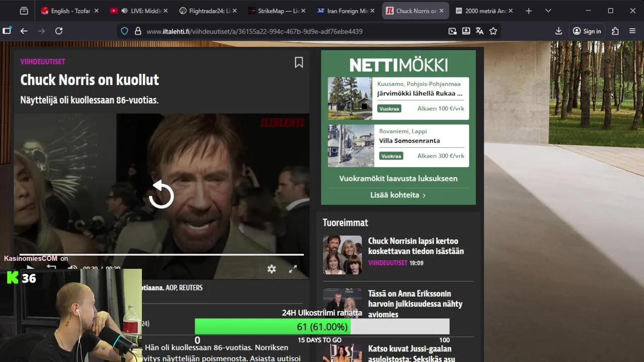Click the Tuoreimmat heading
Image resolution: width=644 pixels, height=362 pixels.
[345, 223]
